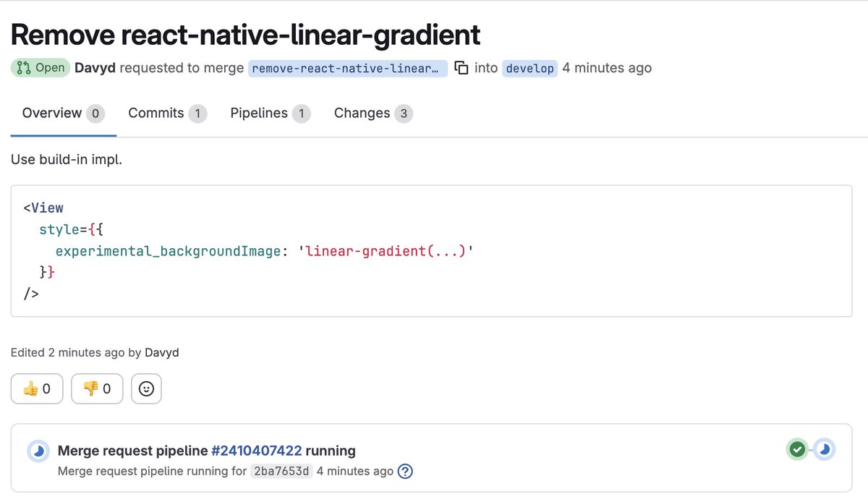Switch to the Overview tab

pos(63,114)
